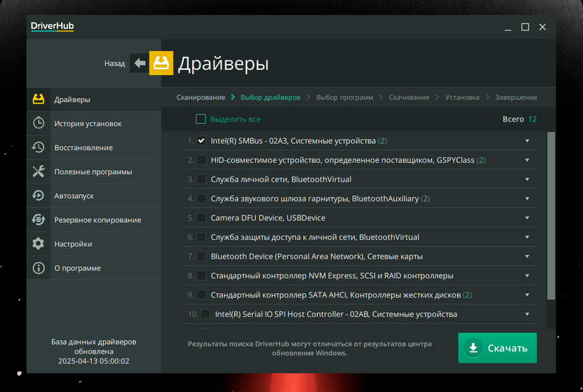Check Camera DFU Device driver
The height and width of the screenshot is (392, 583).
click(x=201, y=218)
